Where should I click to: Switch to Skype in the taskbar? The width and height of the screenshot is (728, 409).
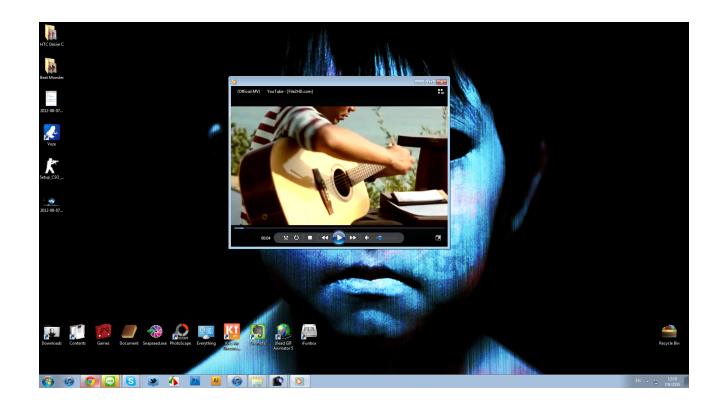click(130, 382)
